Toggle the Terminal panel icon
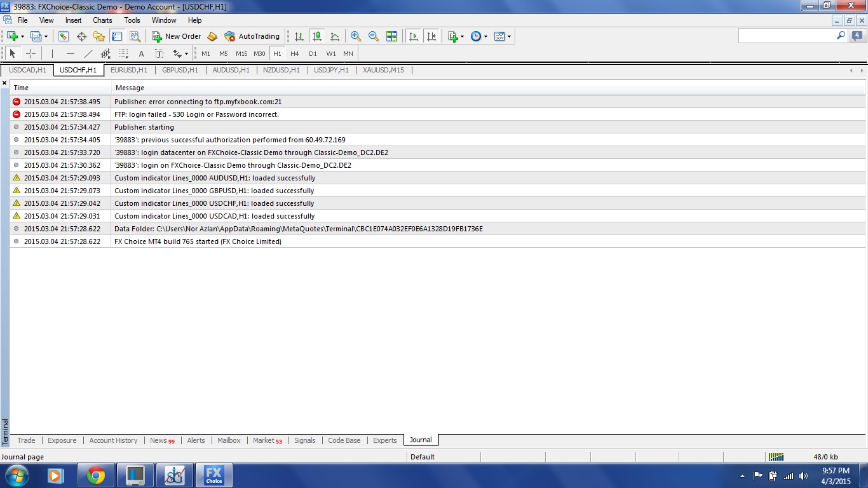The width and height of the screenshot is (868, 488). click(x=117, y=36)
